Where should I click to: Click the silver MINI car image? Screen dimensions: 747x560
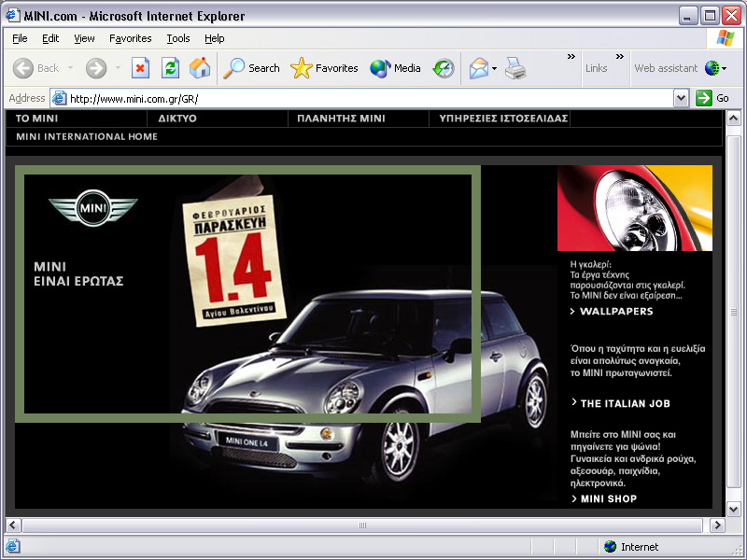click(364, 385)
